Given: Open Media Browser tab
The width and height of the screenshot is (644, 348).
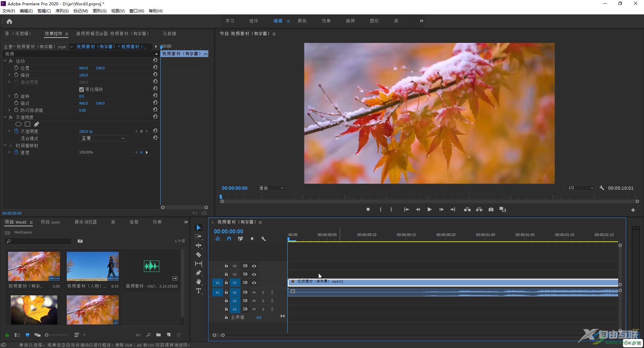Looking at the screenshot, I should pos(86,222).
